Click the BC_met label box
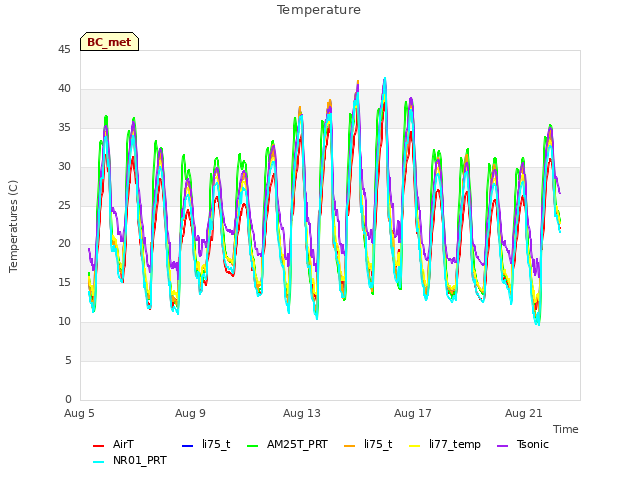 click(109, 42)
